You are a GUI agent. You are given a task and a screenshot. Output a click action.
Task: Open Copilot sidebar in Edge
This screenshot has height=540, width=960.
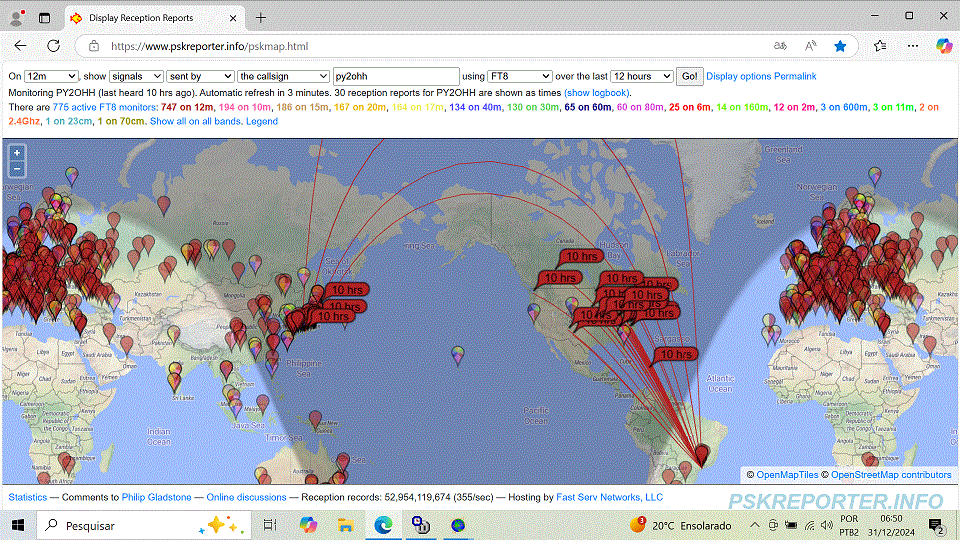(943, 46)
